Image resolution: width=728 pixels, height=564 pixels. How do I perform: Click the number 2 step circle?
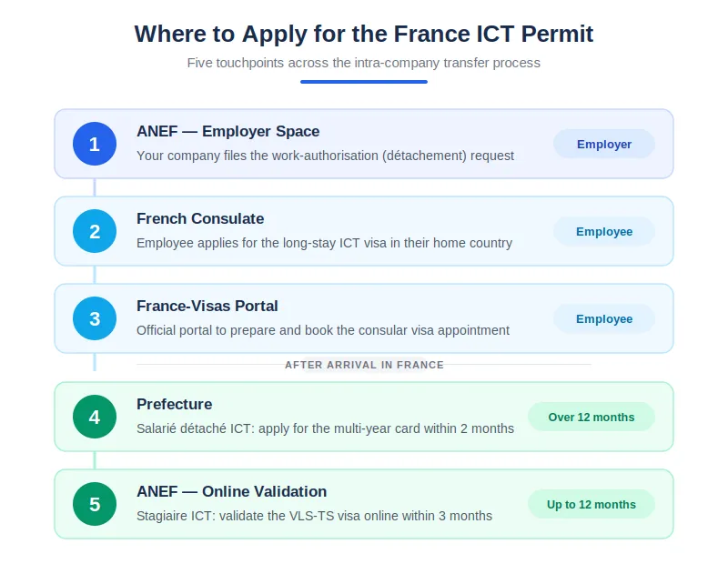tap(95, 231)
